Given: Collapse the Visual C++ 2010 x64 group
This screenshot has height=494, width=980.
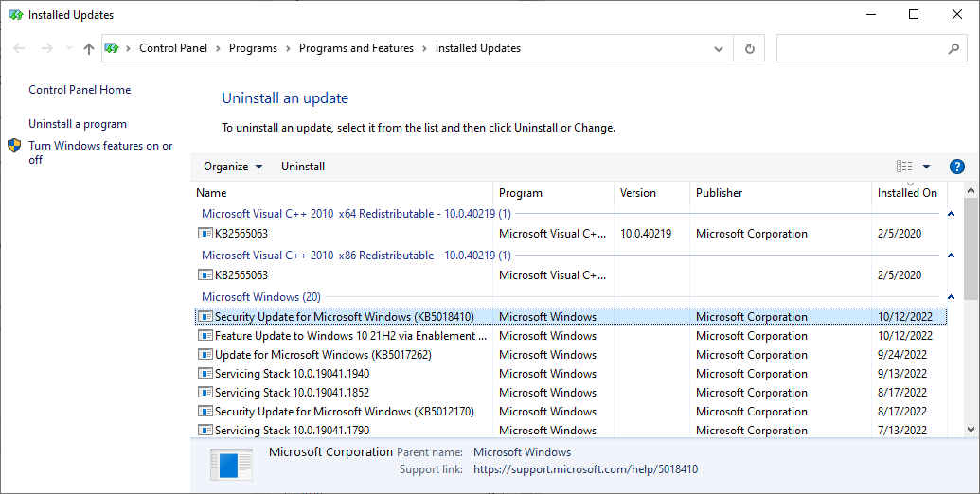Looking at the screenshot, I should click(x=951, y=214).
